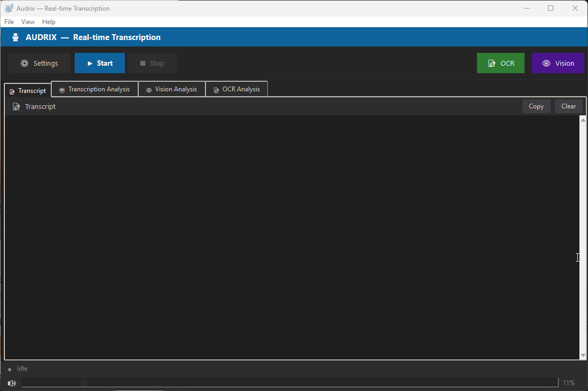Screen dimensions: 588x391
Task: Open the View menu
Action: point(28,22)
